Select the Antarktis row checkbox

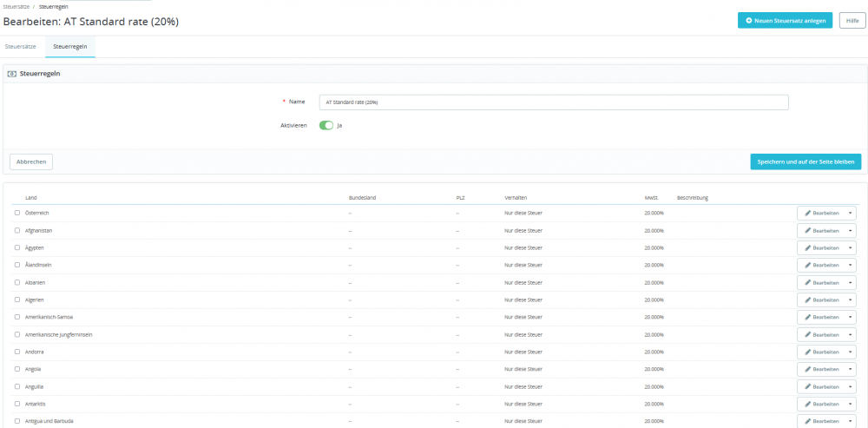click(x=17, y=404)
